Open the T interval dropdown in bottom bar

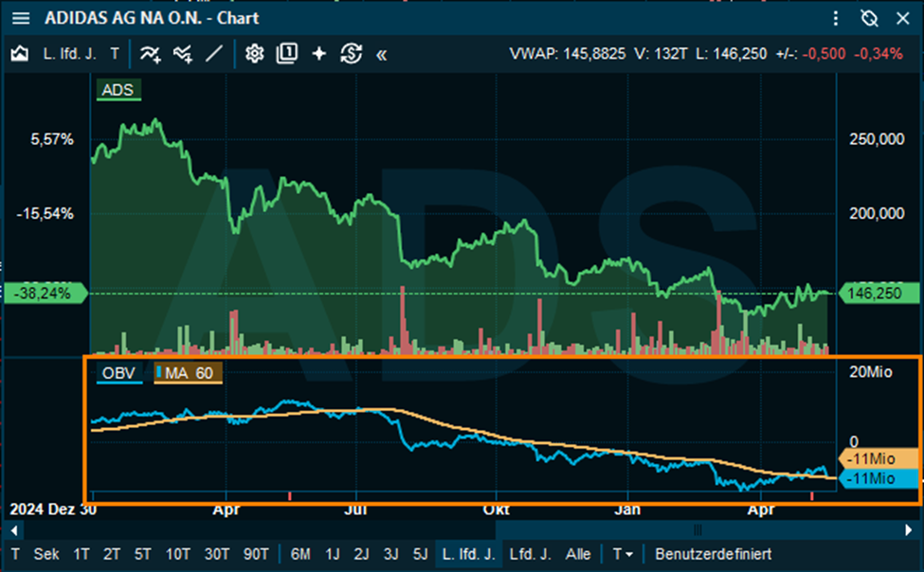(x=623, y=554)
